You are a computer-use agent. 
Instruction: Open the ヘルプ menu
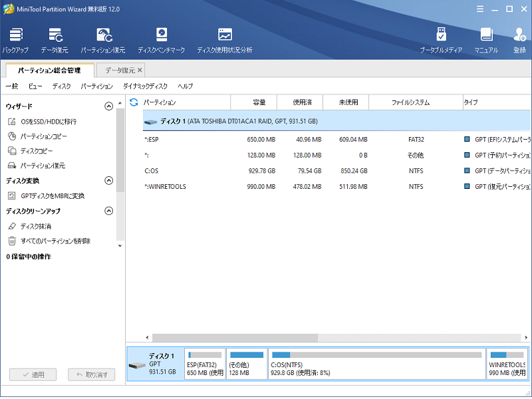(186, 86)
